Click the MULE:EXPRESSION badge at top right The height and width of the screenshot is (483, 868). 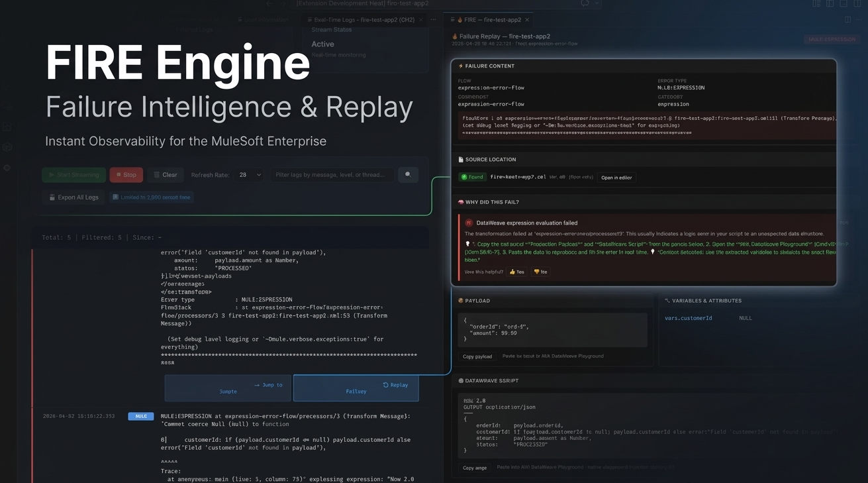tap(832, 40)
